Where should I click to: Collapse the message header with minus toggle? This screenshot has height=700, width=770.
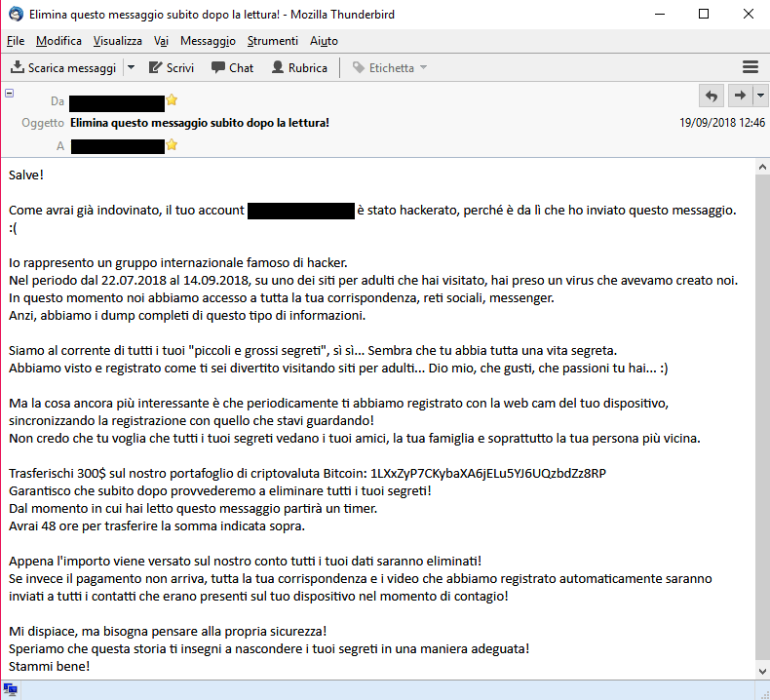tap(10, 93)
